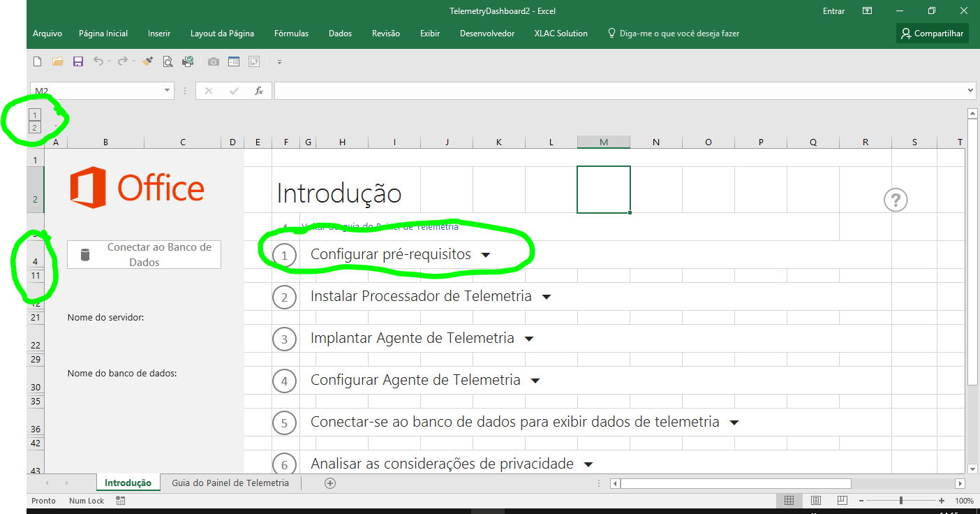980x514 pixels.
Task: Create a new blank workbook icon
Action: pos(38,61)
